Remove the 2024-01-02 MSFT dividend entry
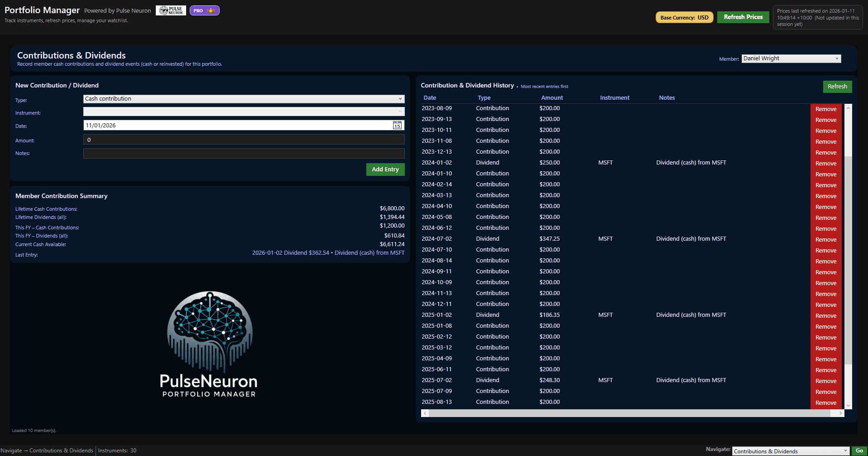The height and width of the screenshot is (456, 868). tap(825, 163)
